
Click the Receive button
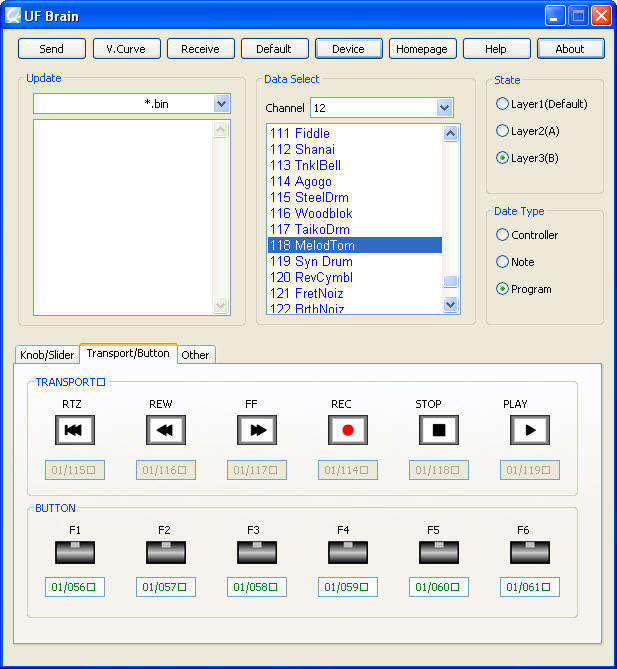pyautogui.click(x=201, y=49)
